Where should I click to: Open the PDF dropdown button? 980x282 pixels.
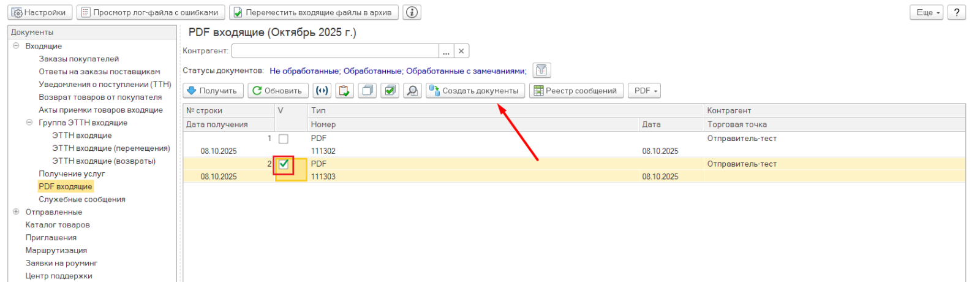click(646, 91)
